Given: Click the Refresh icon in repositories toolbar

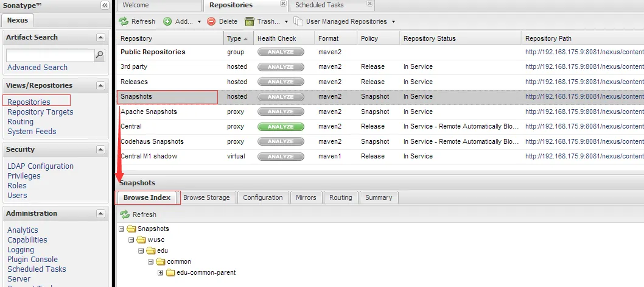Looking at the screenshot, I should 124,21.
